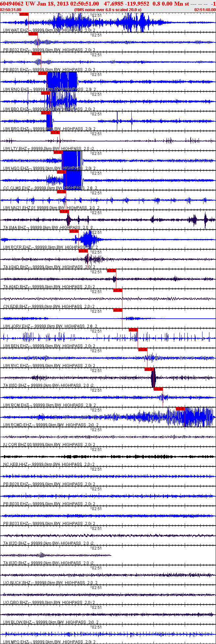Select the red pick flag above UW.RCMD trace
The height and width of the screenshot is (644, 216).
[x=180, y=409]
